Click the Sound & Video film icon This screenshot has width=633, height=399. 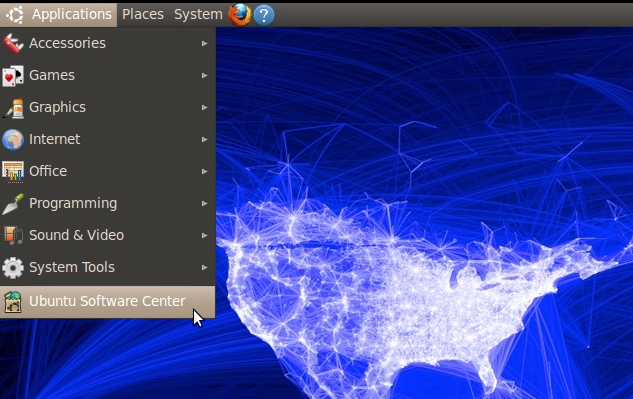(x=13, y=235)
